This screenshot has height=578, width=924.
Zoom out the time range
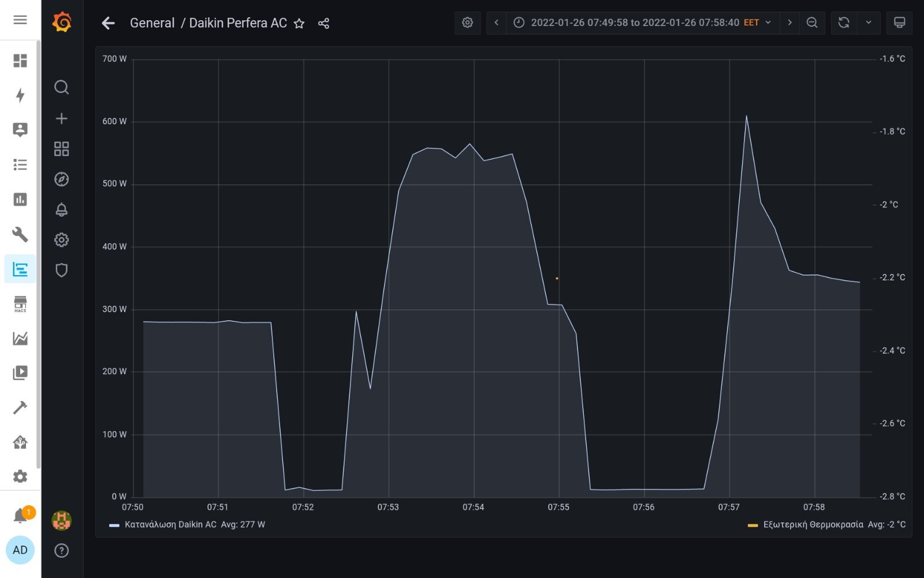pos(812,23)
